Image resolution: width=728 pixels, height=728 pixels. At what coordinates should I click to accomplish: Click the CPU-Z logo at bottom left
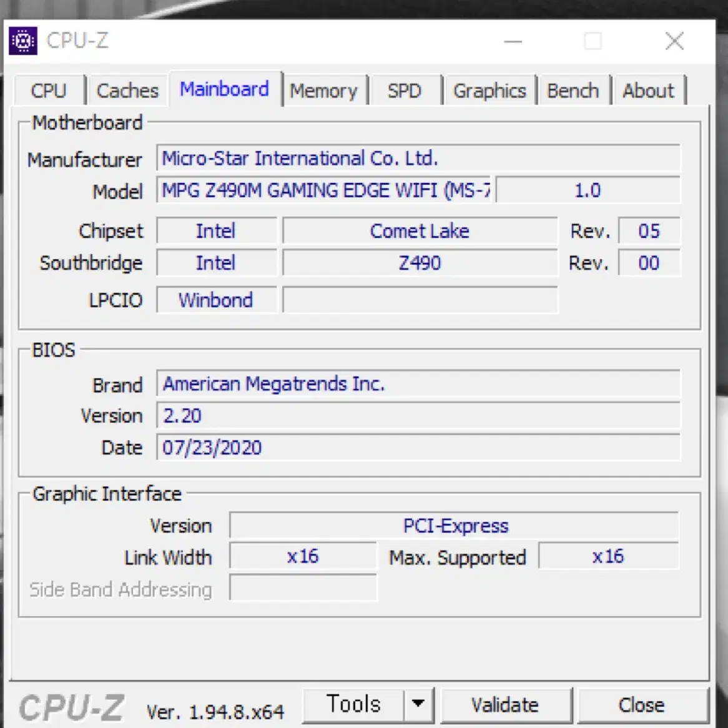point(72,707)
